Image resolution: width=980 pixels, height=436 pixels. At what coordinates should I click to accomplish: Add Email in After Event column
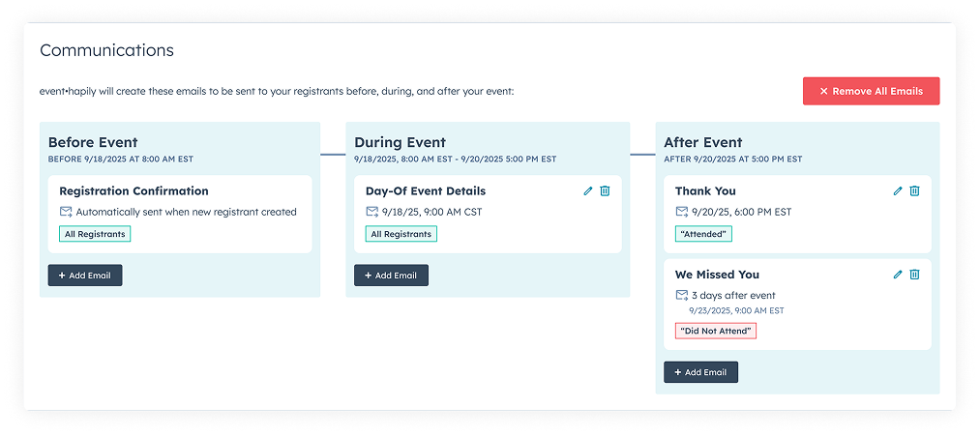(700, 372)
